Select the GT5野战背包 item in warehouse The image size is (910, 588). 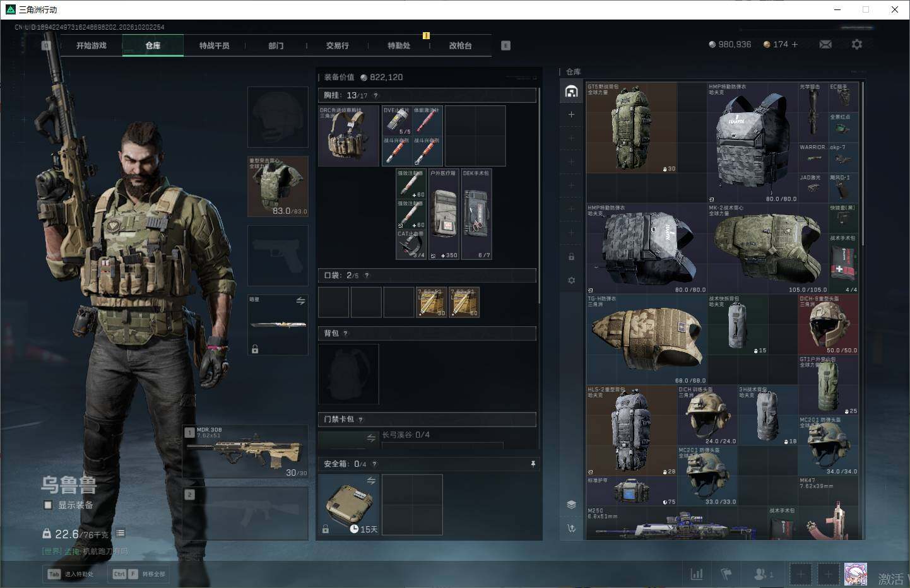pyautogui.click(x=631, y=127)
